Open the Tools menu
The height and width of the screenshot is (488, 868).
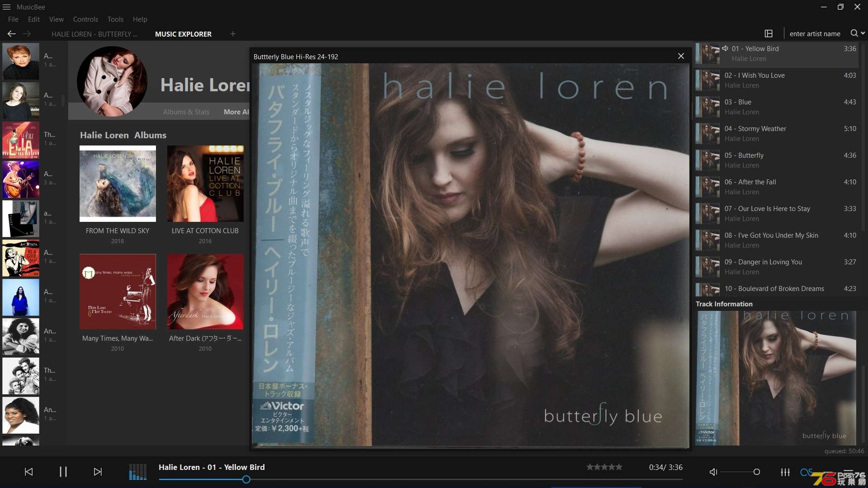(115, 19)
